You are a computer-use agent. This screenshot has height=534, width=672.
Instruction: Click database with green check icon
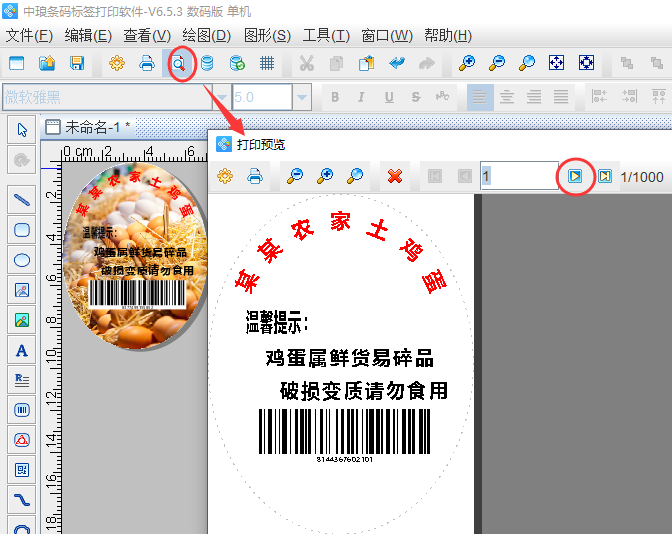[237, 63]
